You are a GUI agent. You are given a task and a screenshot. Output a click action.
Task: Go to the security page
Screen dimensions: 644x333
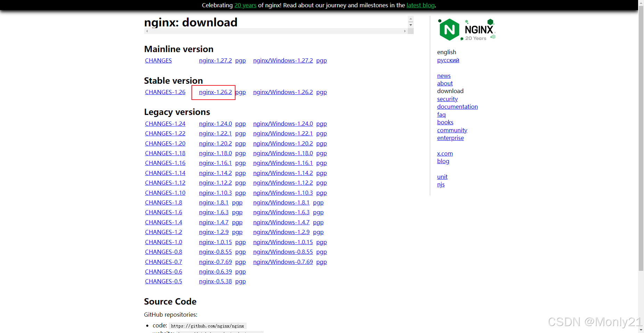click(447, 99)
